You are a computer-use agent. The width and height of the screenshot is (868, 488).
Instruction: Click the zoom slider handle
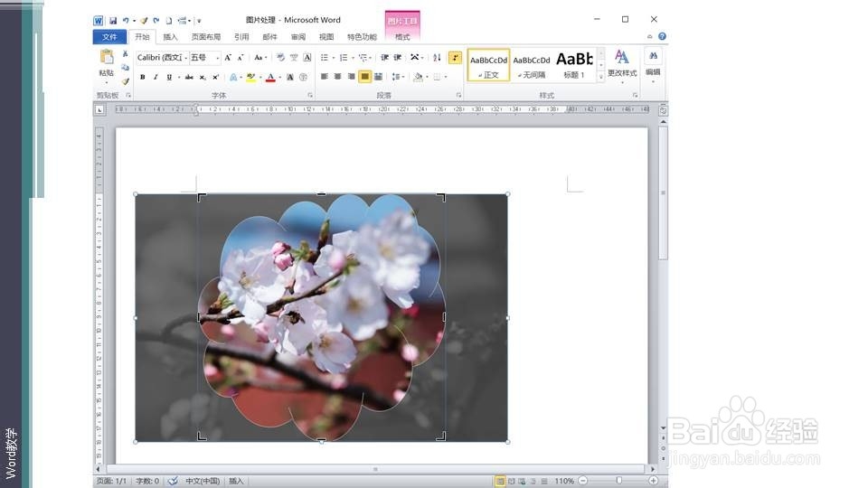[x=618, y=481]
